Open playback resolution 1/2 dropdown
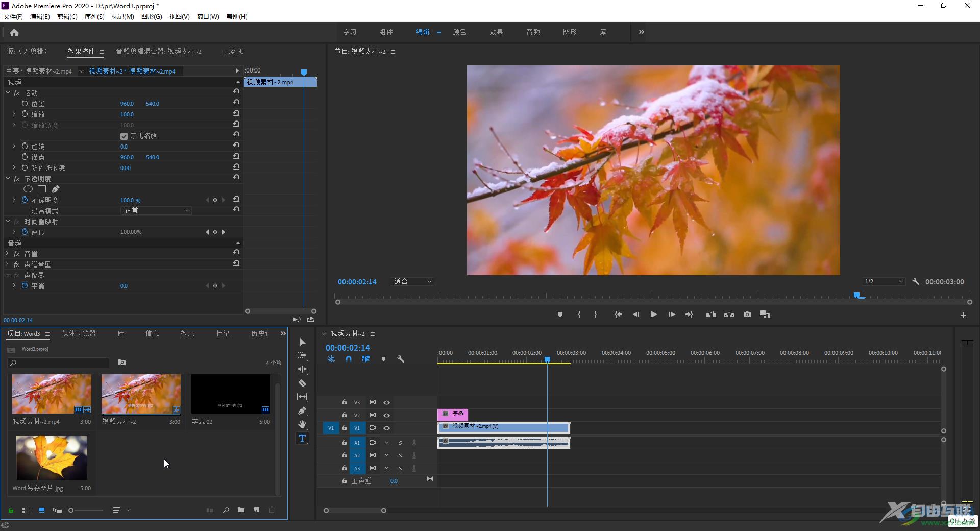The image size is (980, 531). pyautogui.click(x=884, y=281)
